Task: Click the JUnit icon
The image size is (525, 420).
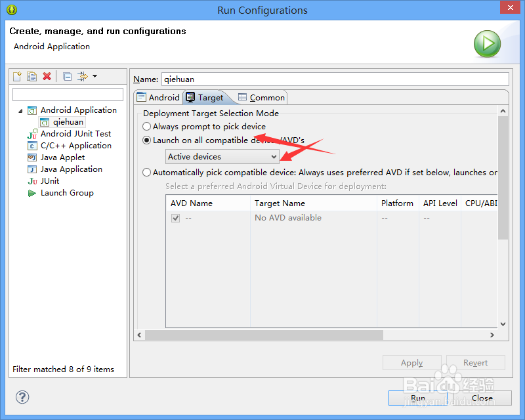Action: [32, 181]
